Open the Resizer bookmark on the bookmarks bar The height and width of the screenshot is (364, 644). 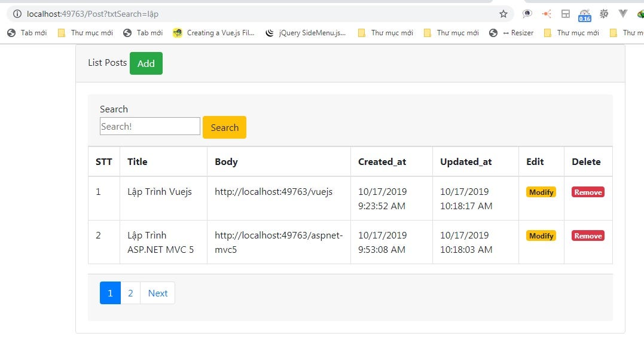(518, 33)
